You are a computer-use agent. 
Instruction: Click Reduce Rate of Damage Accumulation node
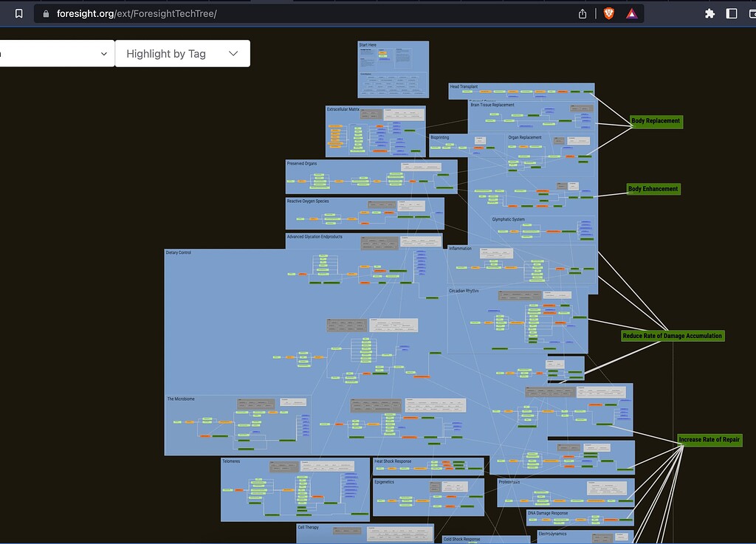(x=673, y=336)
